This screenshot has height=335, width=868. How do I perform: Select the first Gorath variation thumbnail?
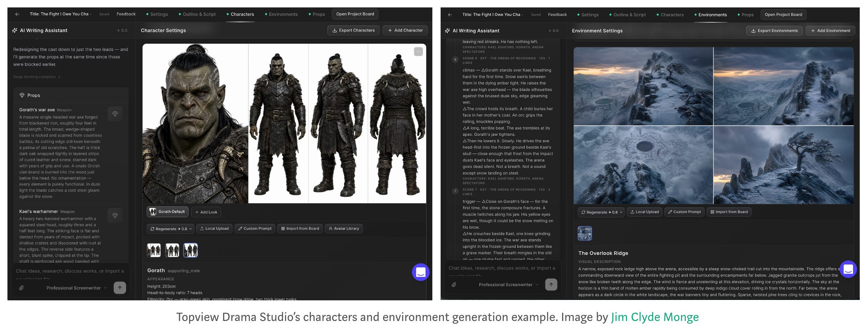154,250
